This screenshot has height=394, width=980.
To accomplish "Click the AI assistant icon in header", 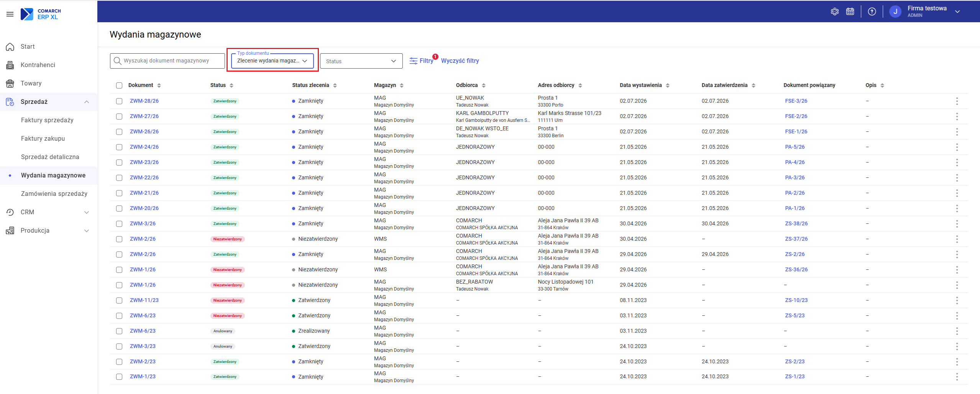I will tap(835, 11).
